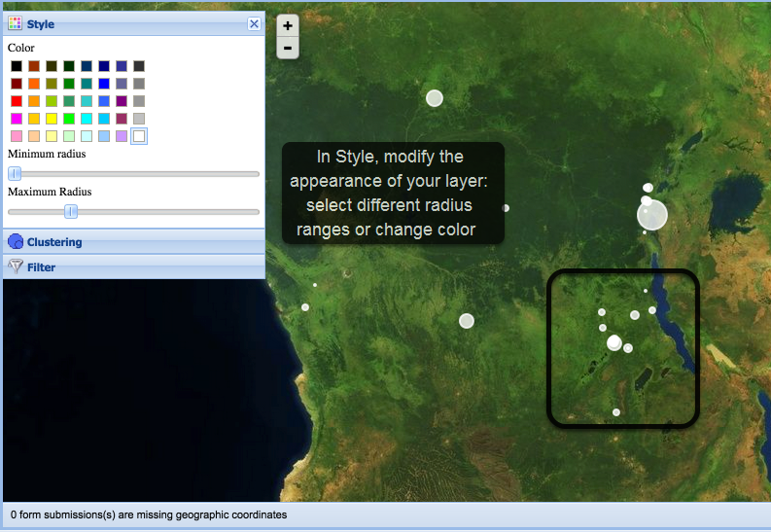Select the light blue pastel swatch
Viewport: 771px width, 532px height.
point(104,136)
